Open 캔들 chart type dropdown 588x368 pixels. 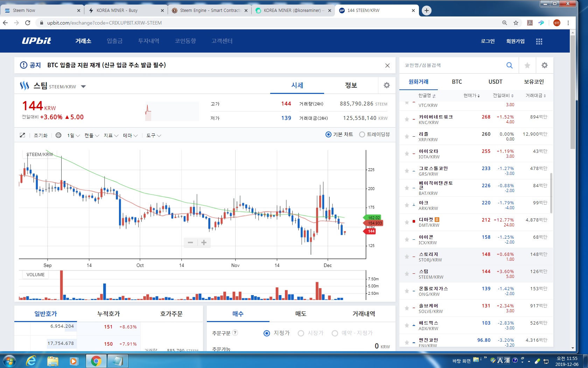point(92,135)
